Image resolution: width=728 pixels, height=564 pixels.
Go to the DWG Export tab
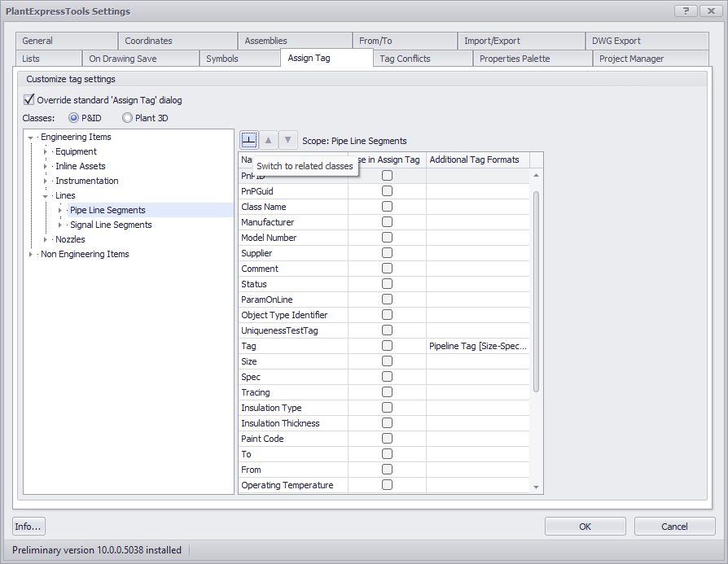click(x=647, y=41)
